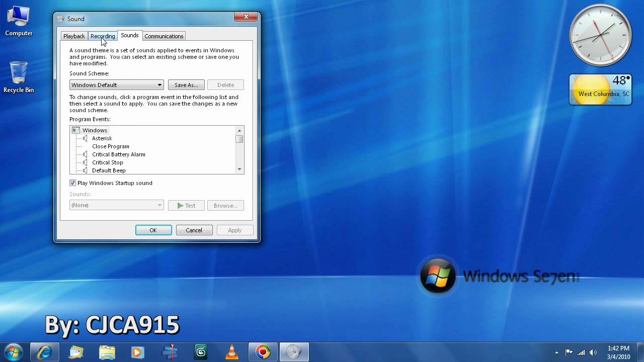Image resolution: width=644 pixels, height=362 pixels.
Task: Click the Sound dialog title bar icon
Action: click(x=61, y=19)
